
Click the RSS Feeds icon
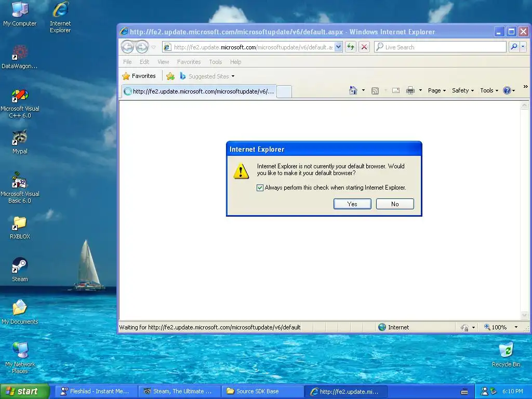click(375, 90)
